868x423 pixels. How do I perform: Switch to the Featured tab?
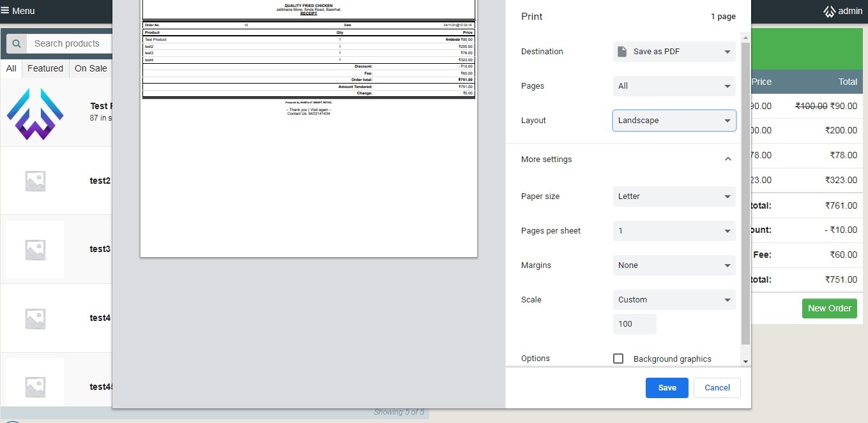(45, 68)
